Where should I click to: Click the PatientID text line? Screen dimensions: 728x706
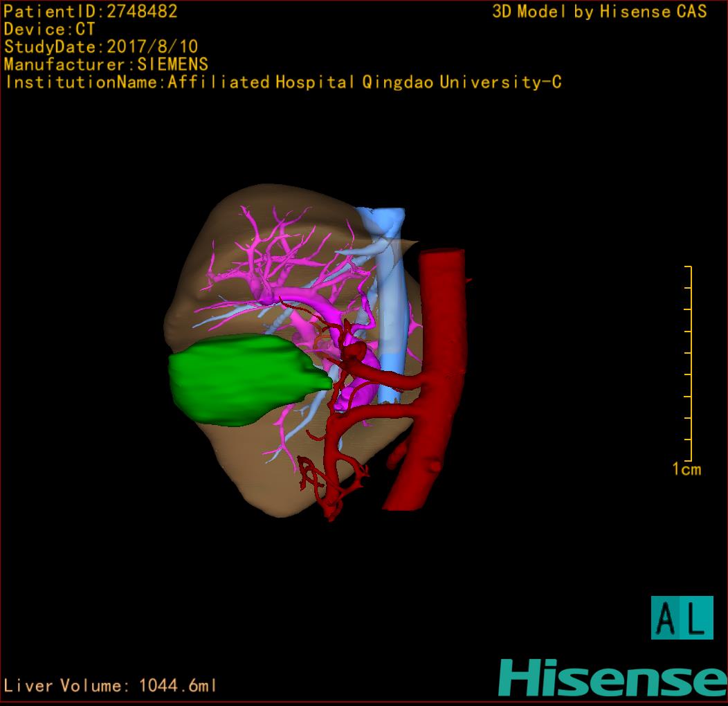(91, 11)
